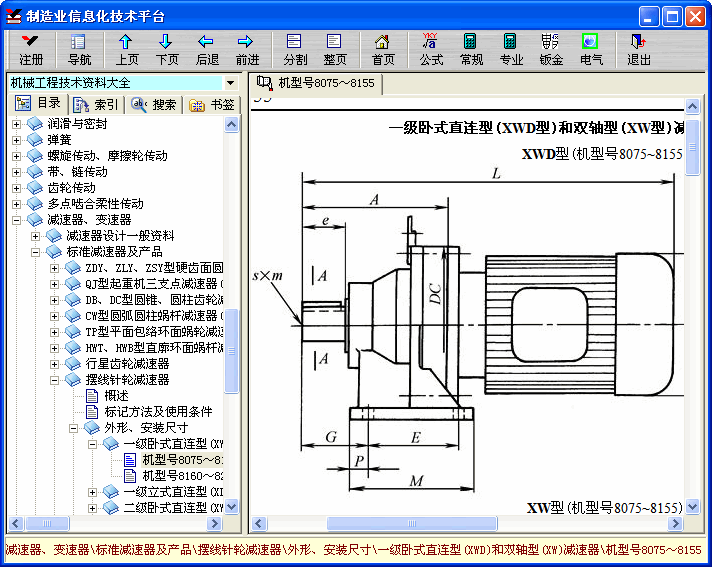Open the 钣金 sheet metal tool
This screenshot has height=567, width=712.
(551, 49)
